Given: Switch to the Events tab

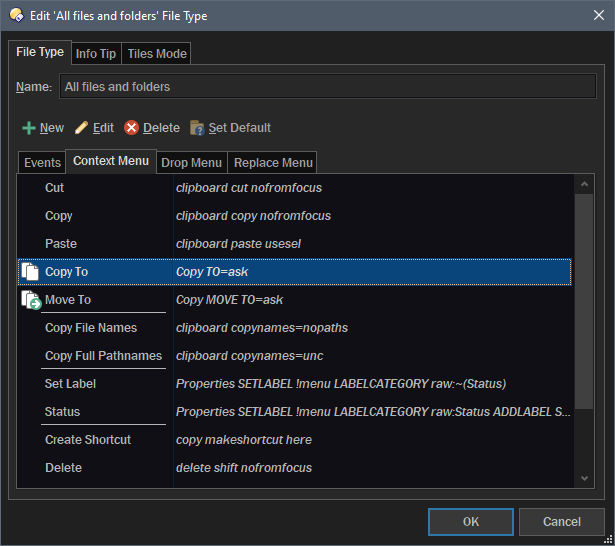Looking at the screenshot, I should 42,162.
